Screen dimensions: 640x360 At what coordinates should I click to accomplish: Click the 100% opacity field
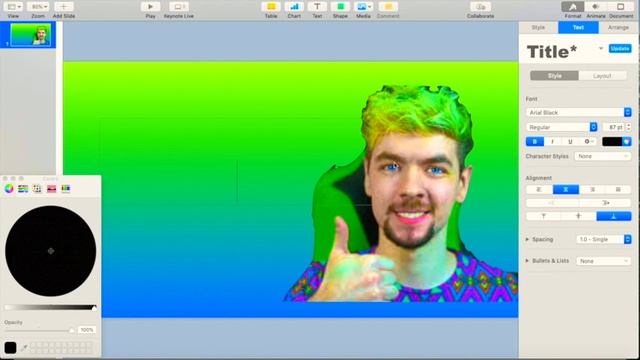tap(87, 330)
